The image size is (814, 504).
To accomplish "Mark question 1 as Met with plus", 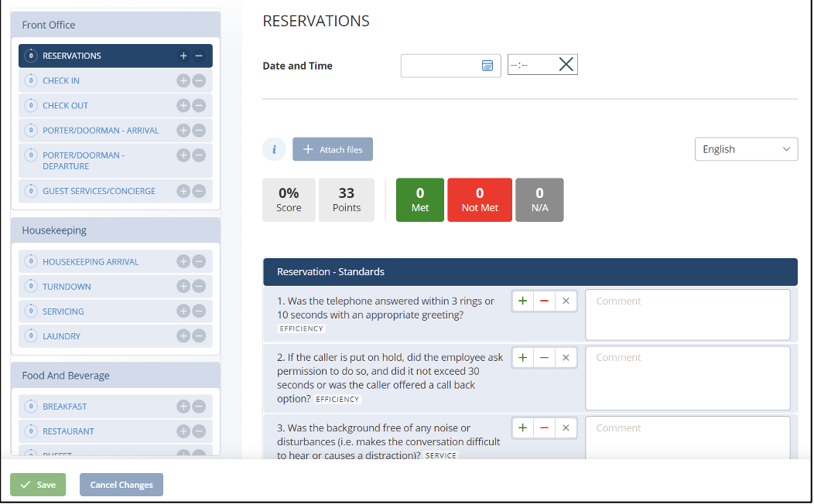I will point(523,301).
